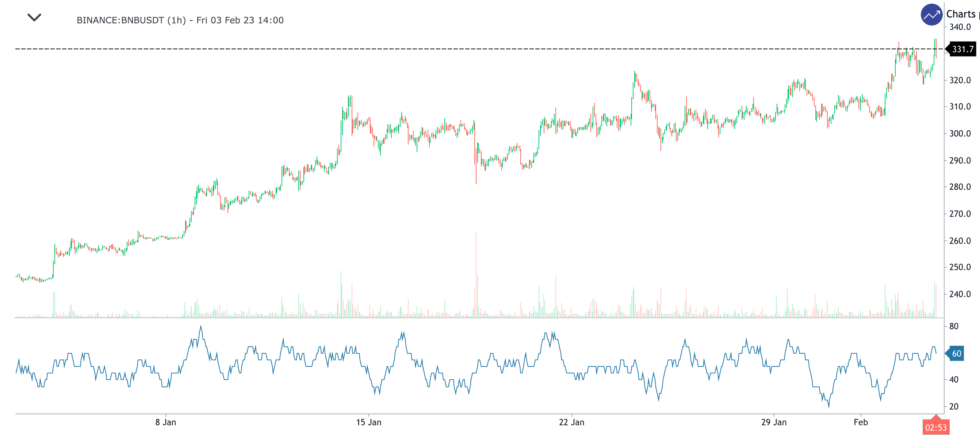Click the '29 Jan' date label

click(x=773, y=422)
